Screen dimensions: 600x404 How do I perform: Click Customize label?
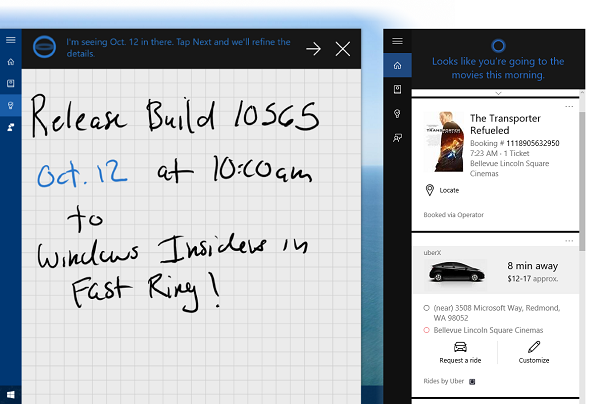[534, 360]
